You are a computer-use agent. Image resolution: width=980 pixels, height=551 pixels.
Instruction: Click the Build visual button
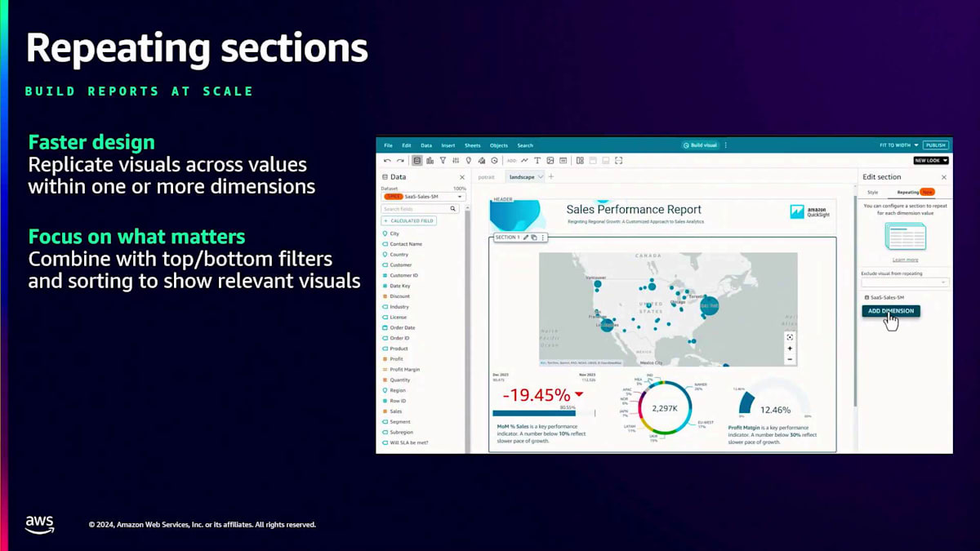(x=700, y=145)
